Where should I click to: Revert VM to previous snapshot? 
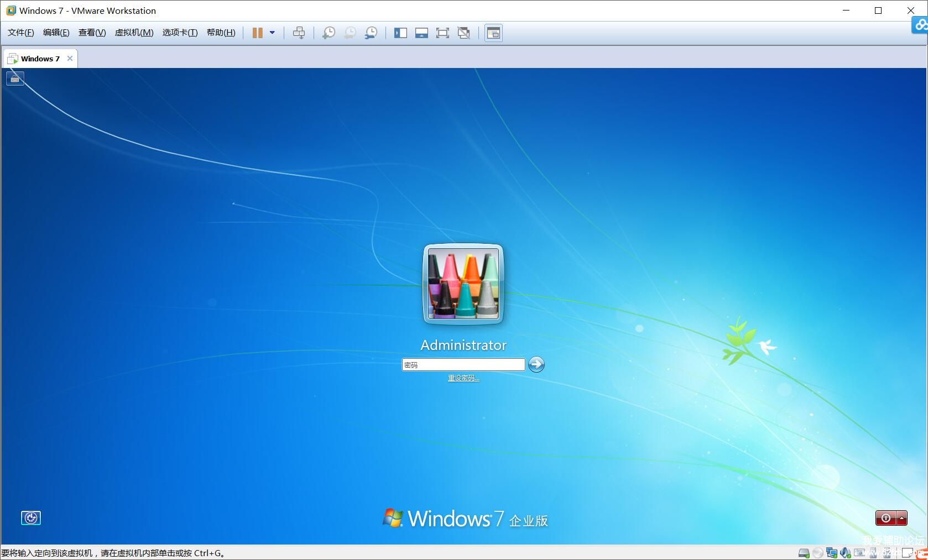click(x=350, y=33)
